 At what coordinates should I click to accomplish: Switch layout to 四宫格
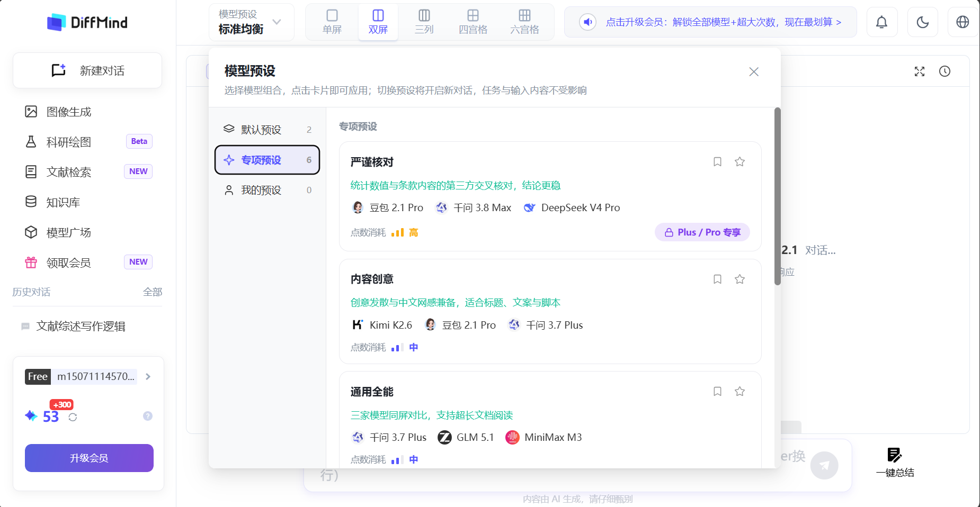pos(473,22)
